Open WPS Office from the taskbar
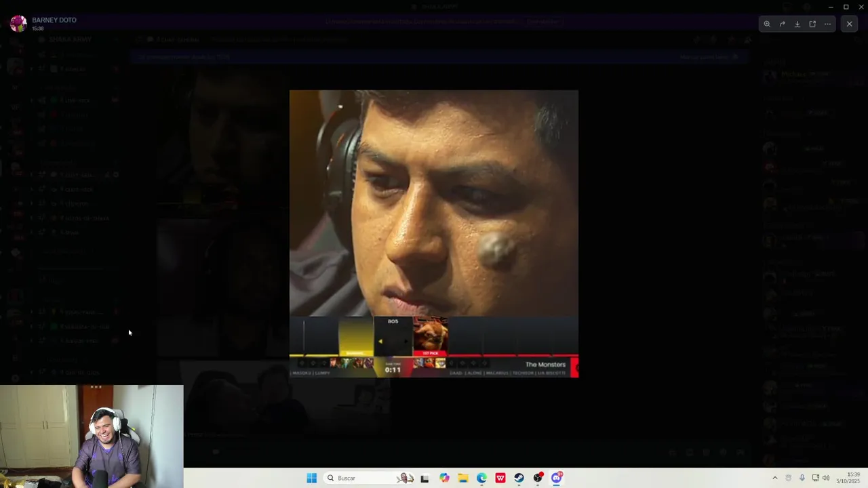Screen dimensions: 868x488 coord(500,478)
